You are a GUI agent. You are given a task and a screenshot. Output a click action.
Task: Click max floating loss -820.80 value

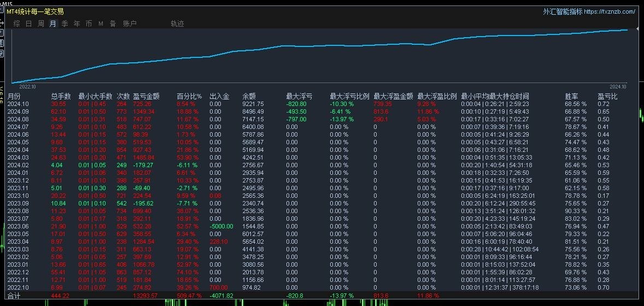click(x=296, y=104)
